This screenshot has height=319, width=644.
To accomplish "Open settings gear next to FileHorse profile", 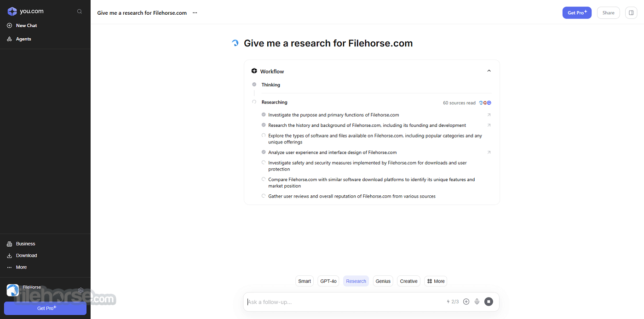I will coord(81,291).
